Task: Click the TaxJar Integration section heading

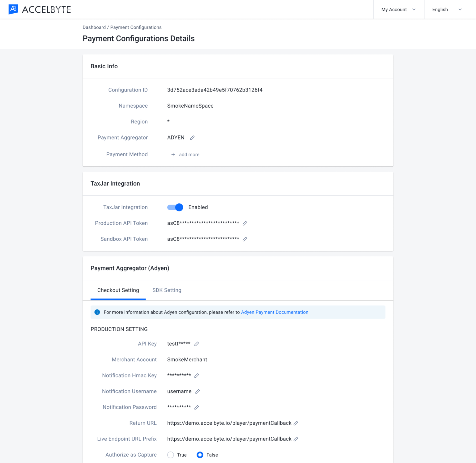Action: tap(115, 184)
